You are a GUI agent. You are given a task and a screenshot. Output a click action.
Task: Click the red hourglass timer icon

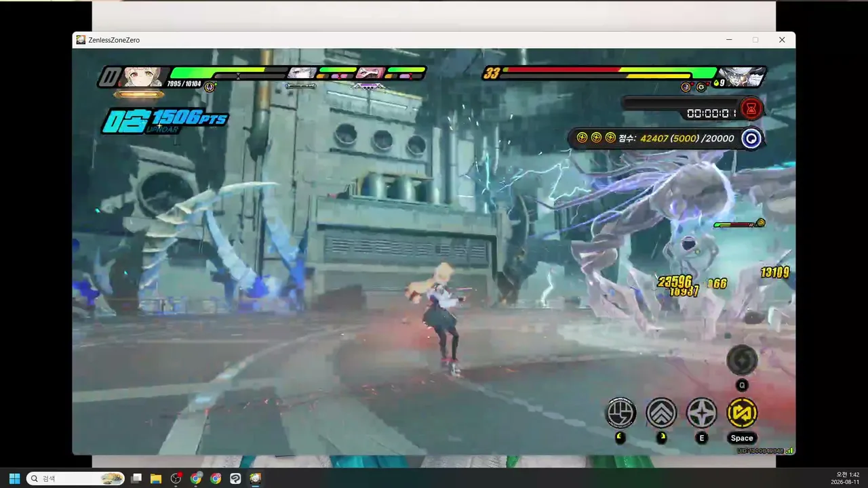[751, 108]
